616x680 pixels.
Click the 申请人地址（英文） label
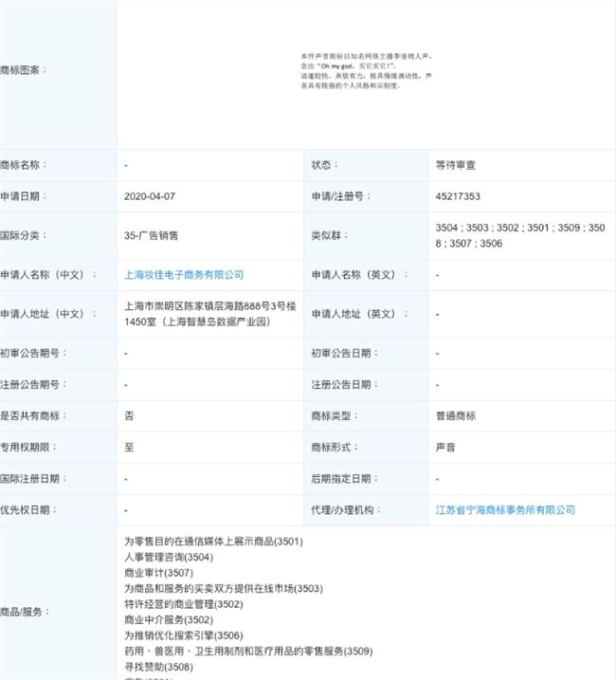point(359,314)
